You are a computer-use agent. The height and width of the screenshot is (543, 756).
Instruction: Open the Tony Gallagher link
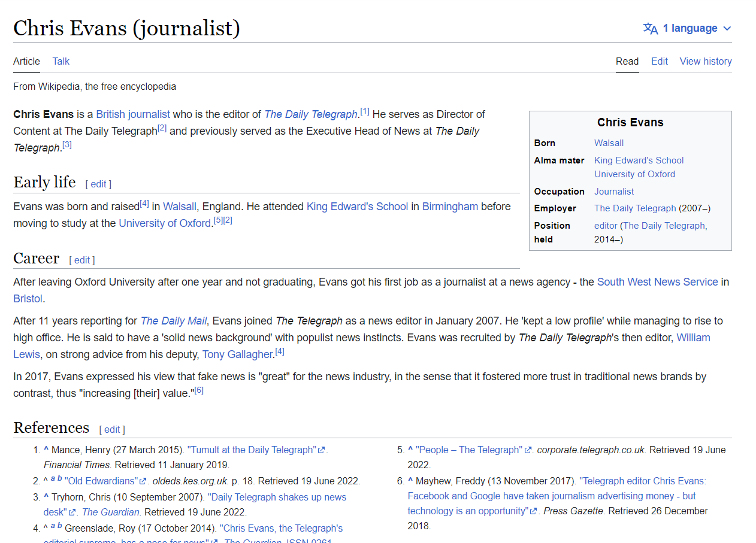(237, 354)
